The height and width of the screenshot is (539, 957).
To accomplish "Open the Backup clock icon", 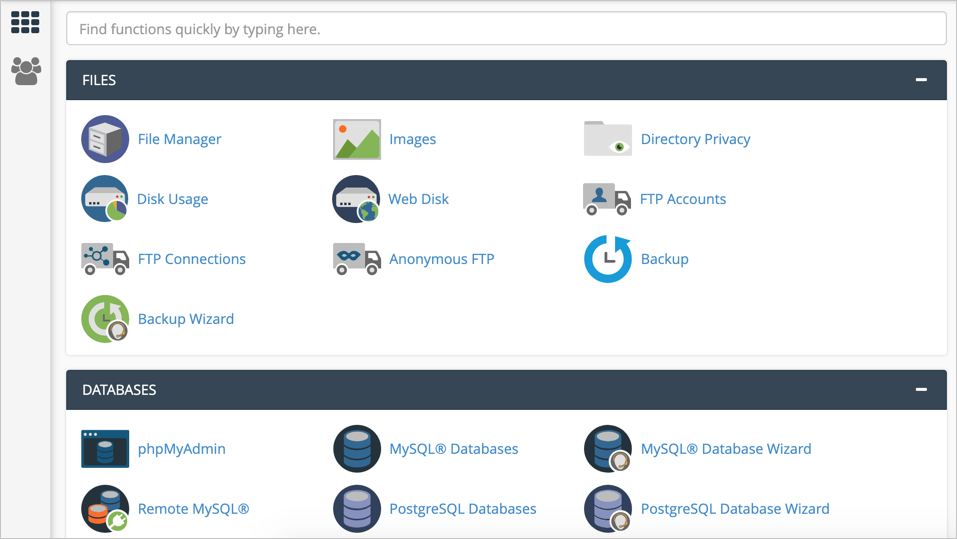I will tap(608, 259).
